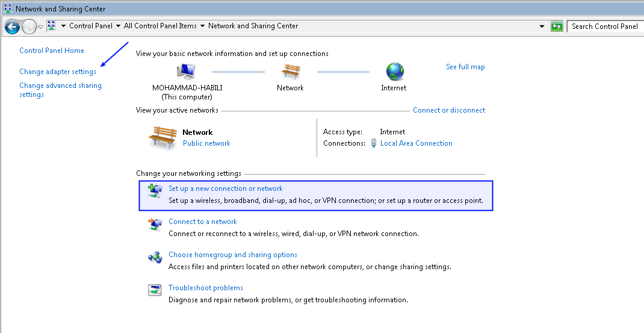Click the Connect to a network icon
The width and height of the screenshot is (644, 333).
tap(155, 225)
